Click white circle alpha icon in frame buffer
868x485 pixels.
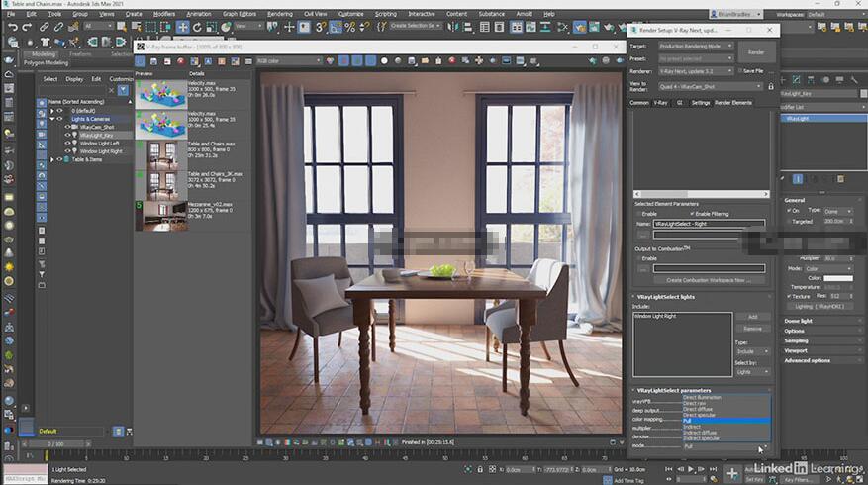coord(384,61)
